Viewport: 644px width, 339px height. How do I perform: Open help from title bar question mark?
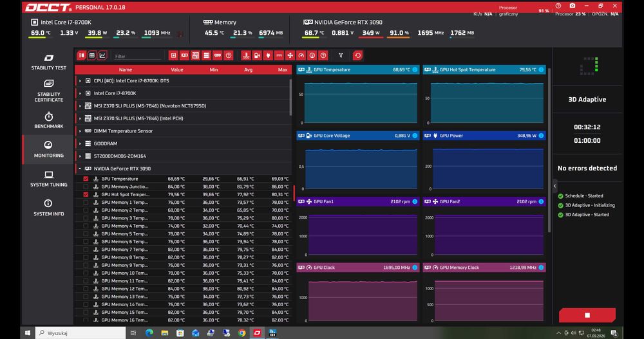558,6
